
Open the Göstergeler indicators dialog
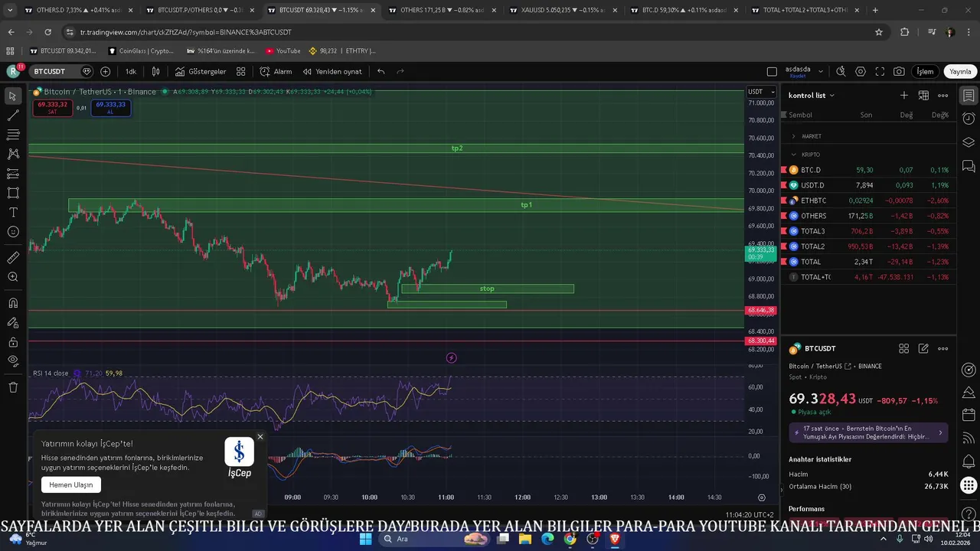201,71
